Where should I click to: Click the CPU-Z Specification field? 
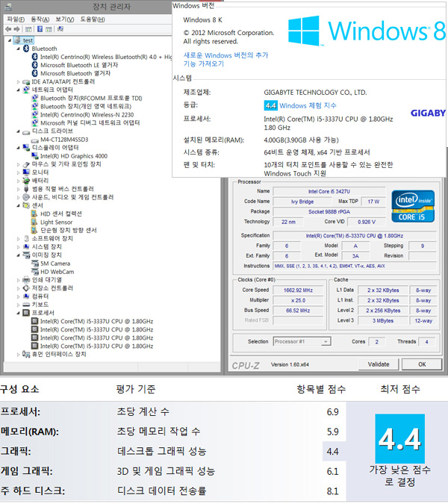tap(355, 236)
